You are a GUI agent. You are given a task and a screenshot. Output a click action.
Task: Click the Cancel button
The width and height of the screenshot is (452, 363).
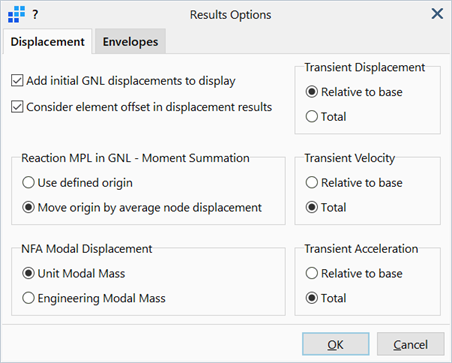point(411,344)
